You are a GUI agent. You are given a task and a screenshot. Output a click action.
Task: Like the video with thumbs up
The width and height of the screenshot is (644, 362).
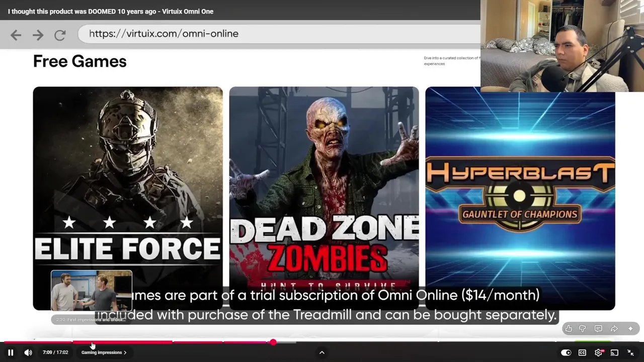point(569,328)
